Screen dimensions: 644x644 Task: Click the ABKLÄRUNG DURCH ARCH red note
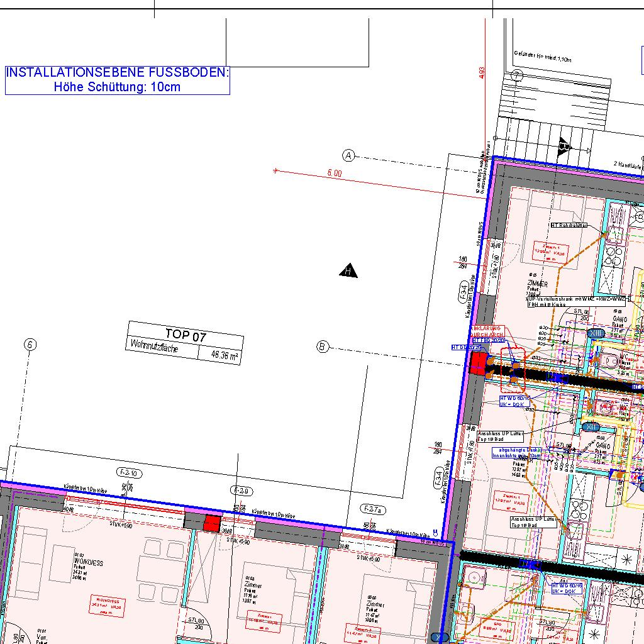[x=487, y=331]
